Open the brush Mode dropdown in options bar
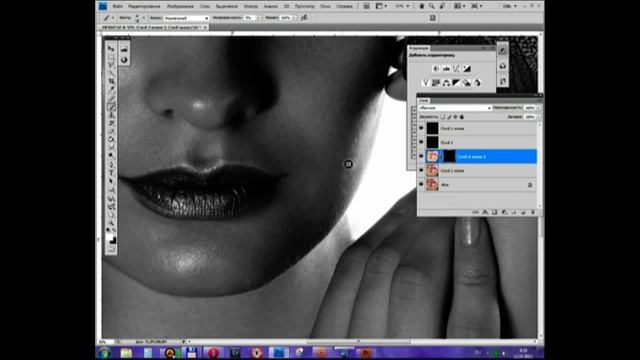 [x=186, y=18]
